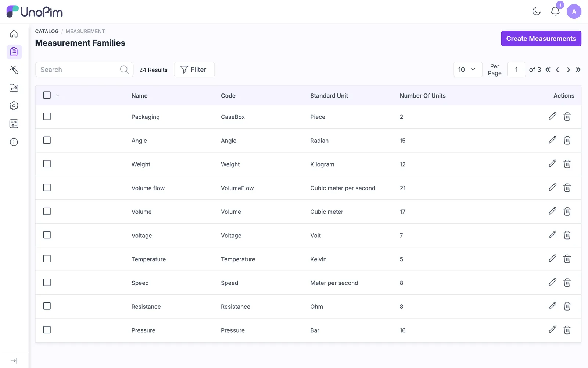Follow the CATALOG breadcrumb link
Screen dimensions: 588x368
47,31
